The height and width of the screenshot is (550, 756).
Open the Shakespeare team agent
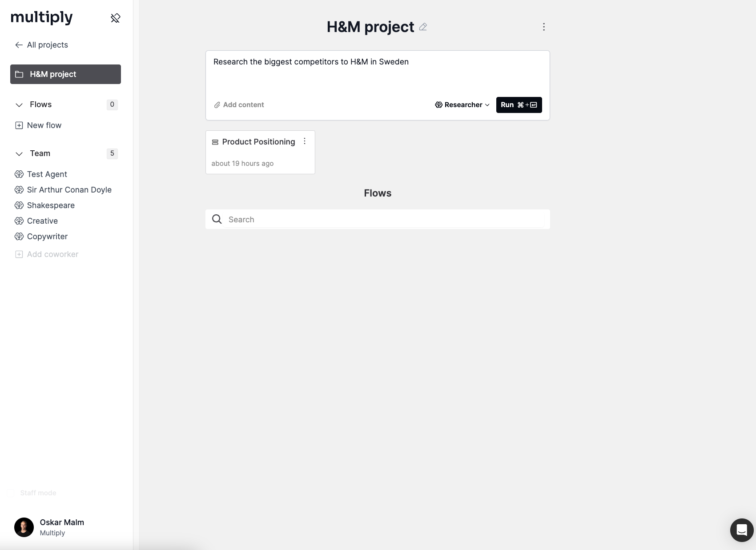(x=51, y=205)
